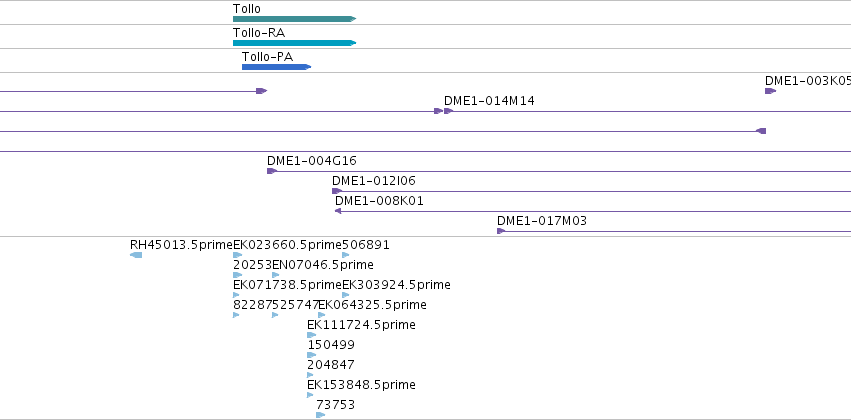Select the Tollo-RA transcript bar
Screen dimensions: 851x420
click(294, 43)
